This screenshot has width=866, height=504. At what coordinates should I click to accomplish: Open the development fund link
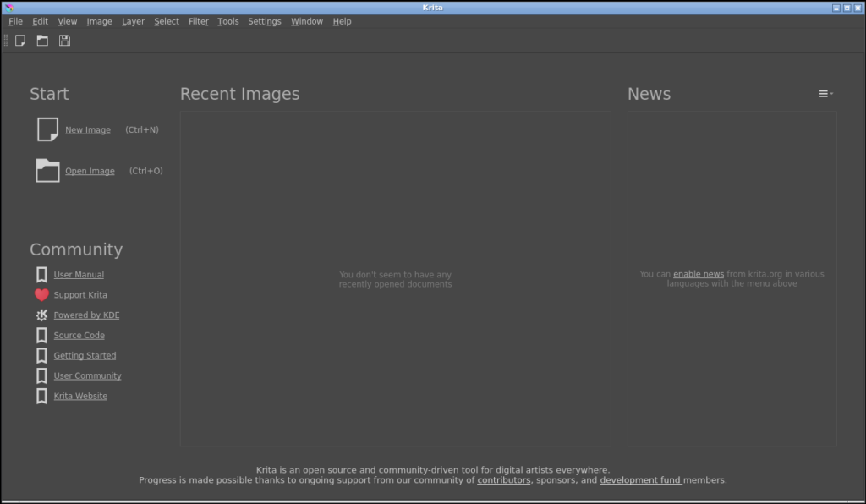(x=641, y=480)
